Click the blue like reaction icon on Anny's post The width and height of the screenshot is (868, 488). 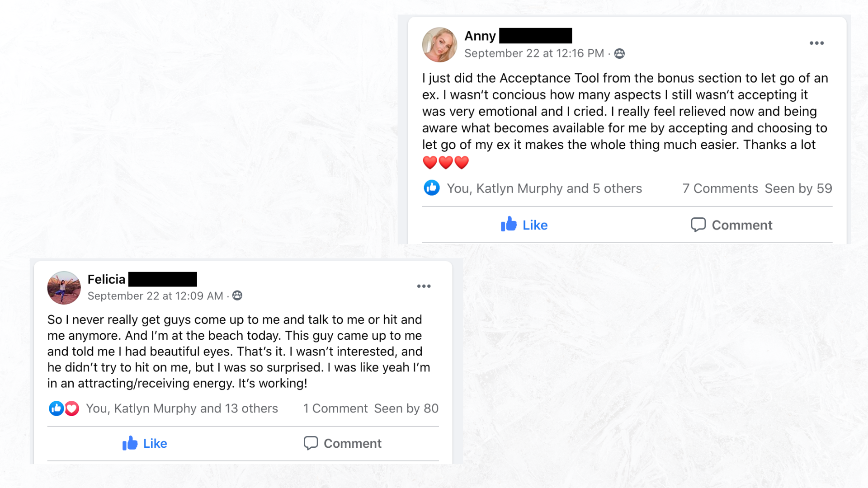pos(432,188)
